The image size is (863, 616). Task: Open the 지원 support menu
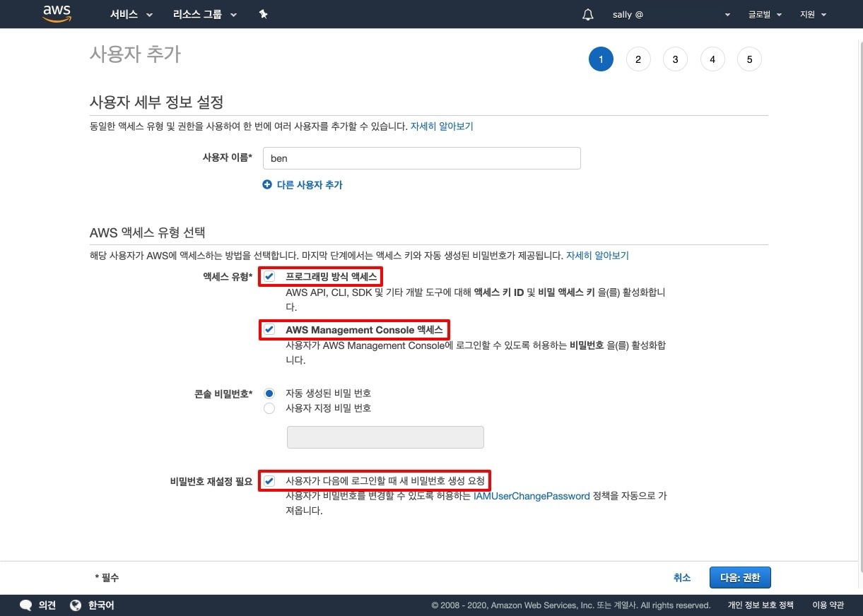tap(812, 15)
